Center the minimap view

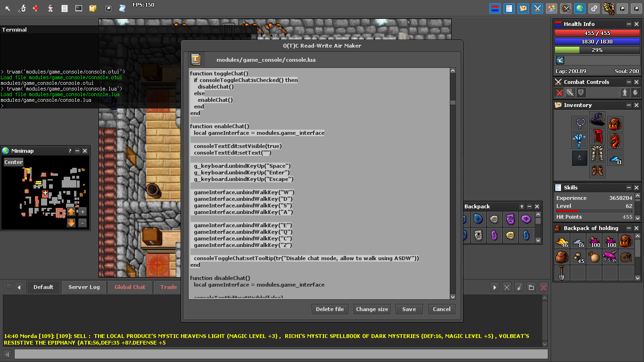click(14, 162)
